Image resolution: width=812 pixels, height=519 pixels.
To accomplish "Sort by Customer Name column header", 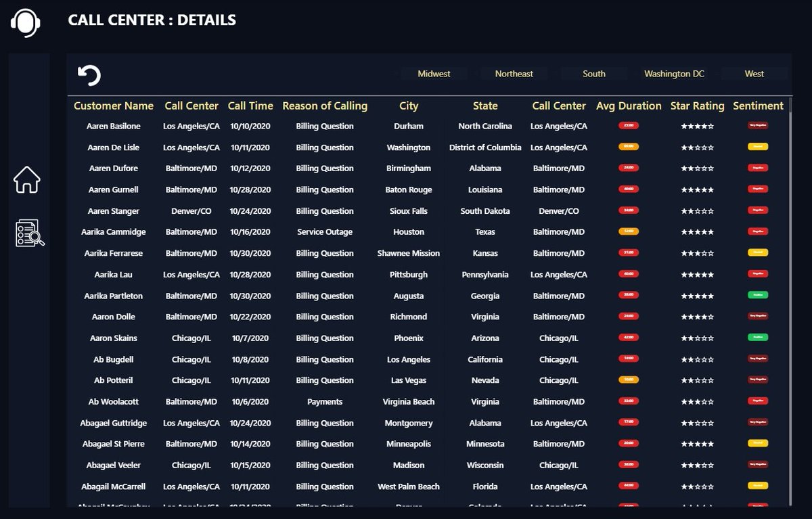I will coord(114,106).
